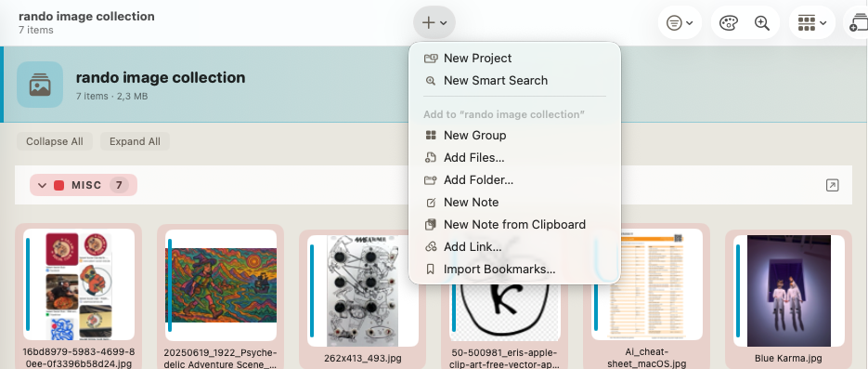
Task: Open the Psychedelic Adventure Scene thumbnail
Action: coord(220,284)
